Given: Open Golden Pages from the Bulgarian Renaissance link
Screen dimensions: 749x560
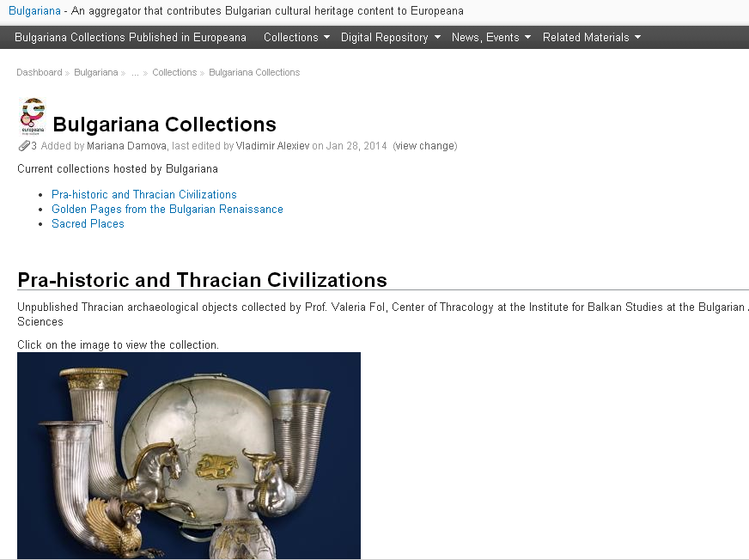Looking at the screenshot, I should pyautogui.click(x=167, y=210).
